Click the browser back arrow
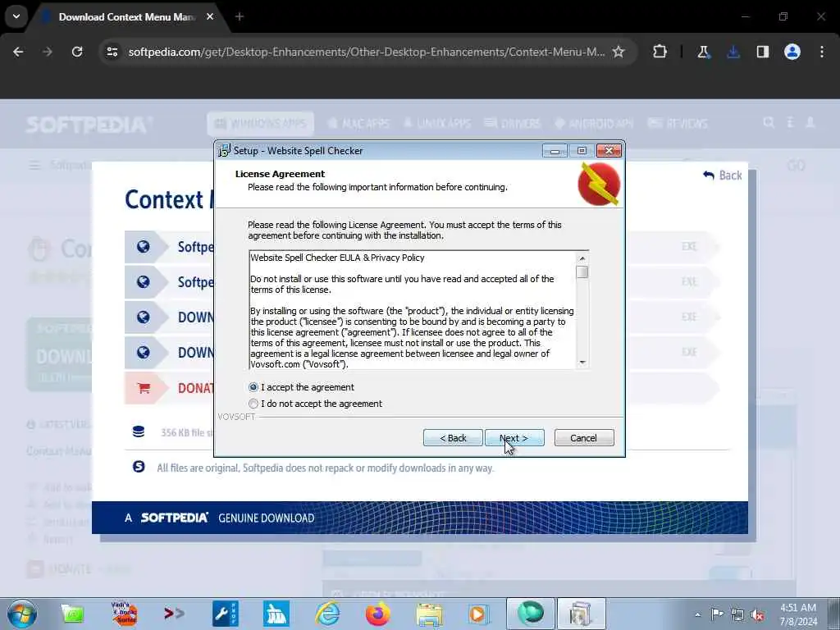The height and width of the screenshot is (630, 840). [x=18, y=52]
